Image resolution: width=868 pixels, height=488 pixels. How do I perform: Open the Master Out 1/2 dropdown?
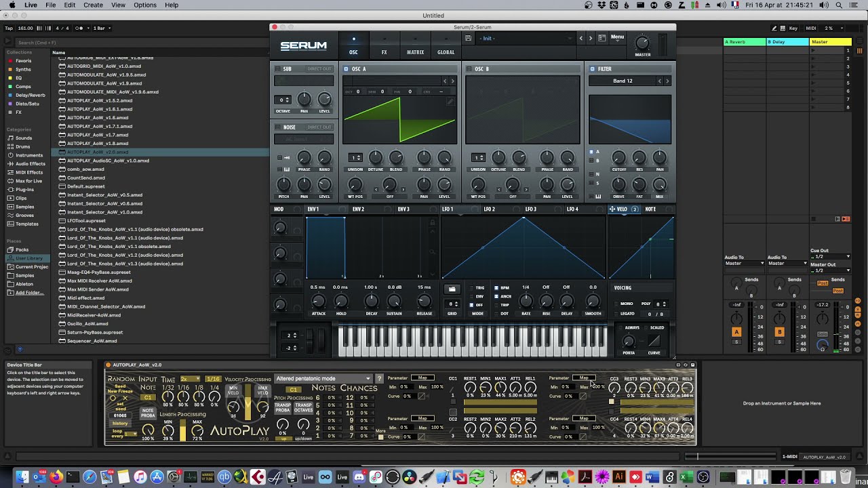(831, 270)
